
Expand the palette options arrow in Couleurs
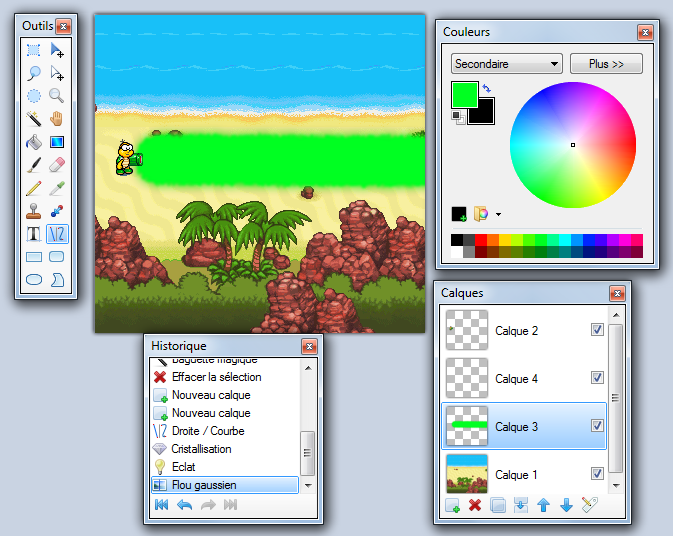pyautogui.click(x=498, y=214)
